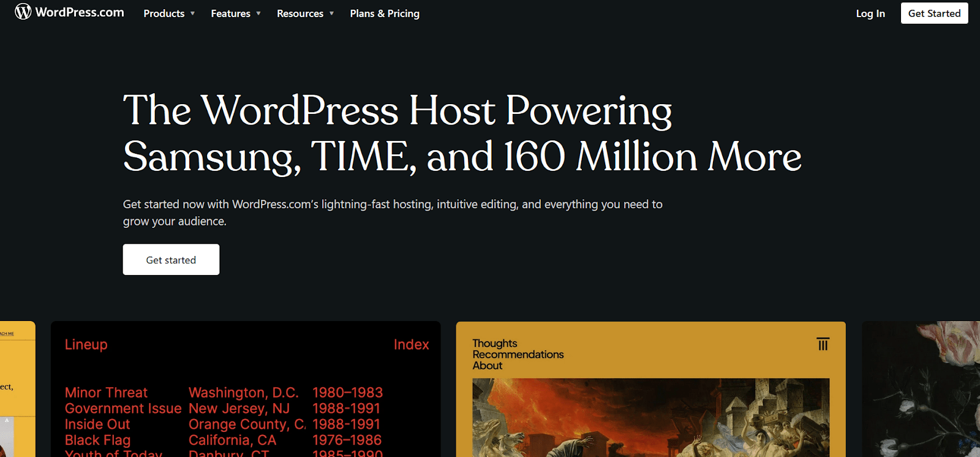The image size is (980, 457).
Task: Click the California, CA location text
Action: (232, 440)
